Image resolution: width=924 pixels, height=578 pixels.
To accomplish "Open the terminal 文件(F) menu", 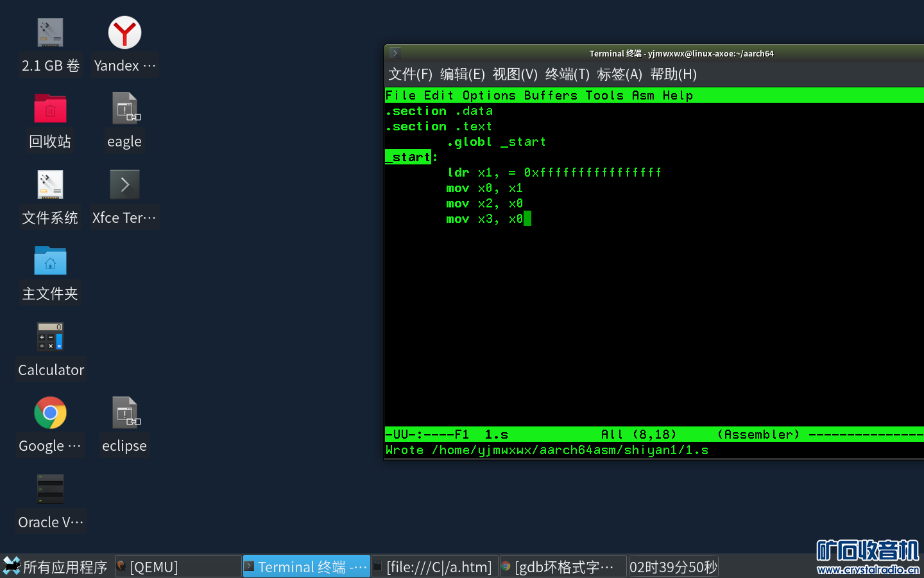I will [410, 74].
